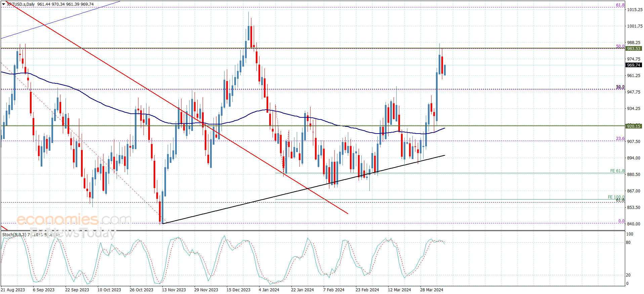Click the 23.6 Fibonacci level label
644x294 pixels.
click(620, 139)
